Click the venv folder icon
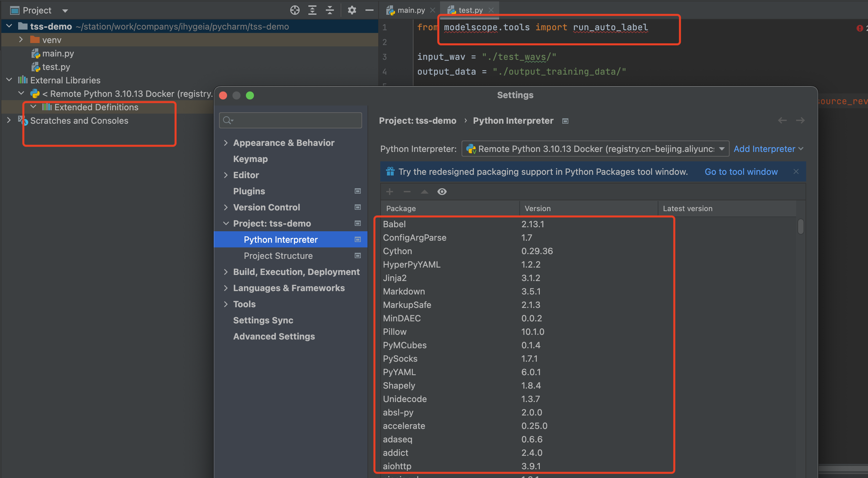 [35, 40]
